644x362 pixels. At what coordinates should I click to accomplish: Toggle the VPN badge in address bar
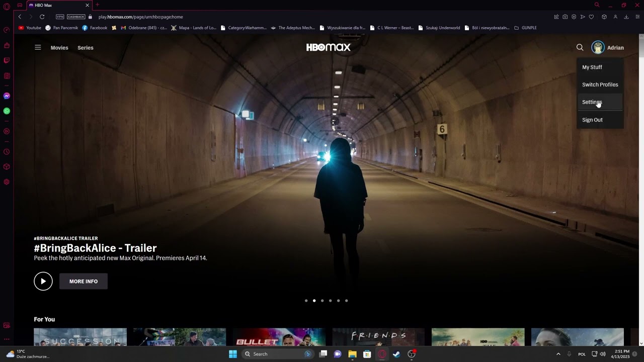(60, 17)
